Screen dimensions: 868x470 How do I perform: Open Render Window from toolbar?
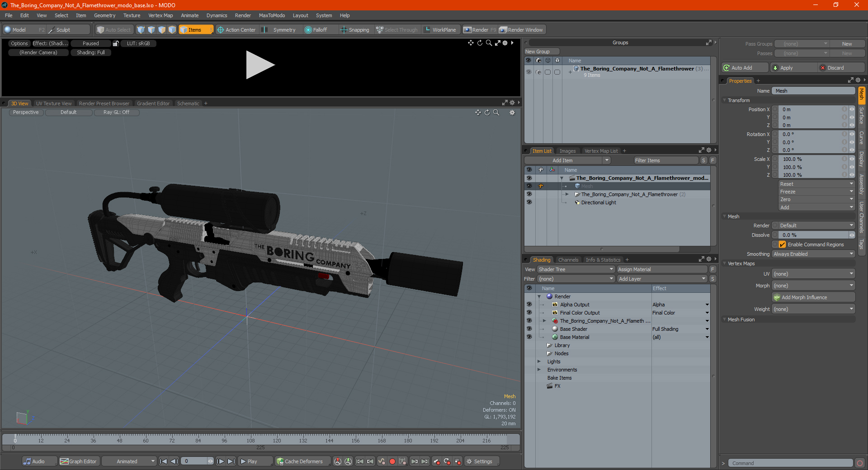click(521, 30)
